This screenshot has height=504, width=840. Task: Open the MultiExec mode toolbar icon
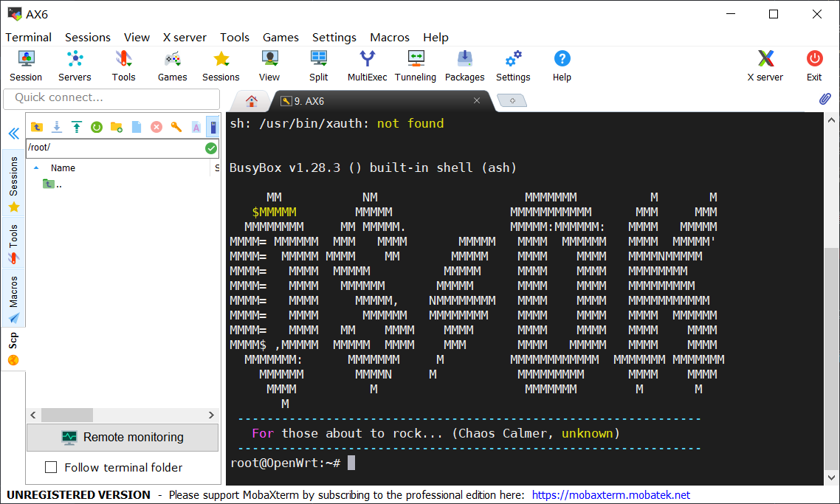coord(367,65)
